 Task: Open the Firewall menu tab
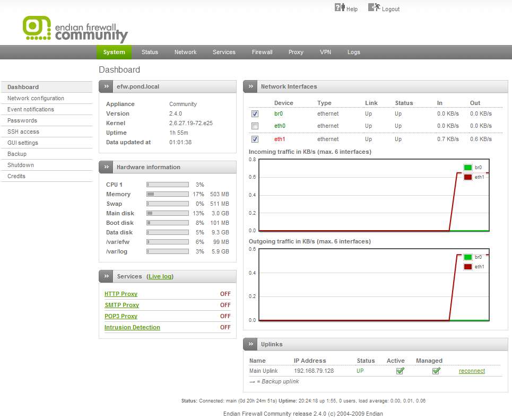(262, 52)
